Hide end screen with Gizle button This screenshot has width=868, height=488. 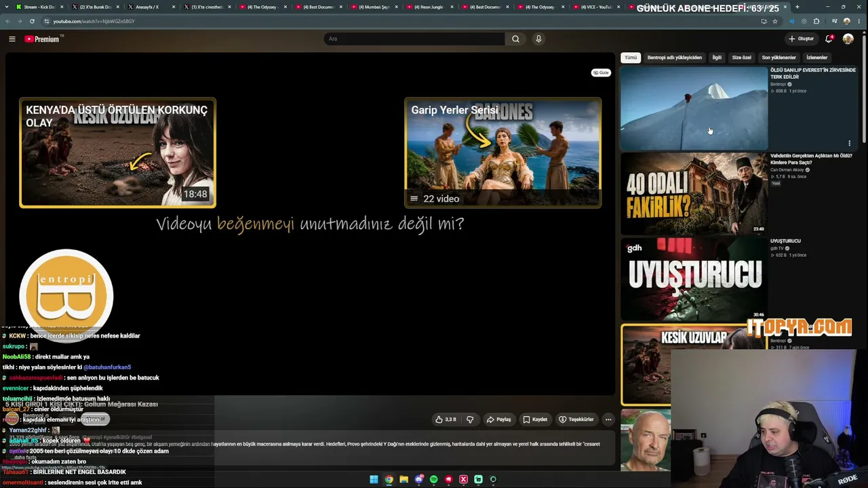pyautogui.click(x=601, y=73)
